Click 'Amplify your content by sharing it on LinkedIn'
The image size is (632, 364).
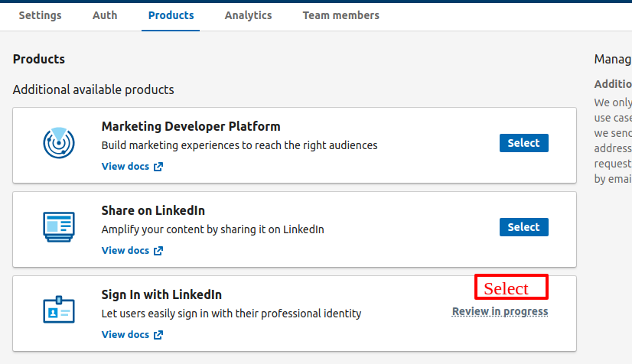tap(213, 229)
